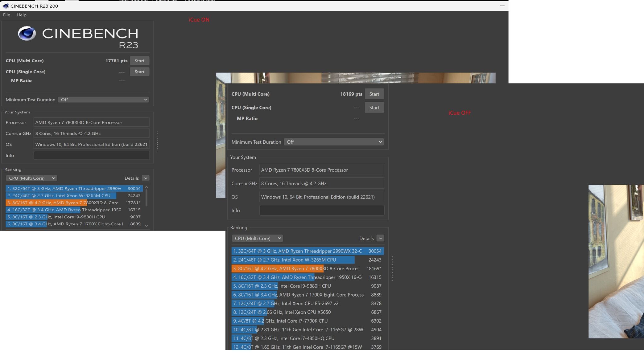The image size is (644, 356).
Task: Click the rendered room image beside iCue OFF panel
Action: [x=616, y=261]
